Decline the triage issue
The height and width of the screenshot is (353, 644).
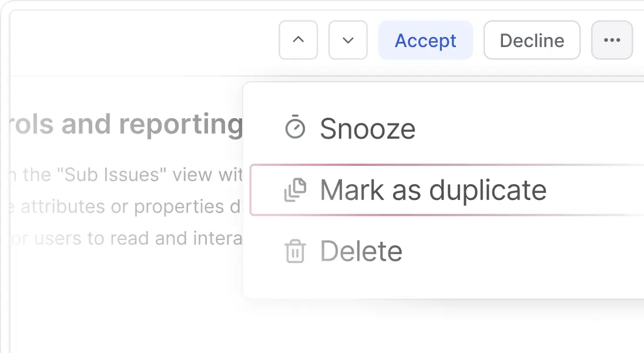coord(532,40)
